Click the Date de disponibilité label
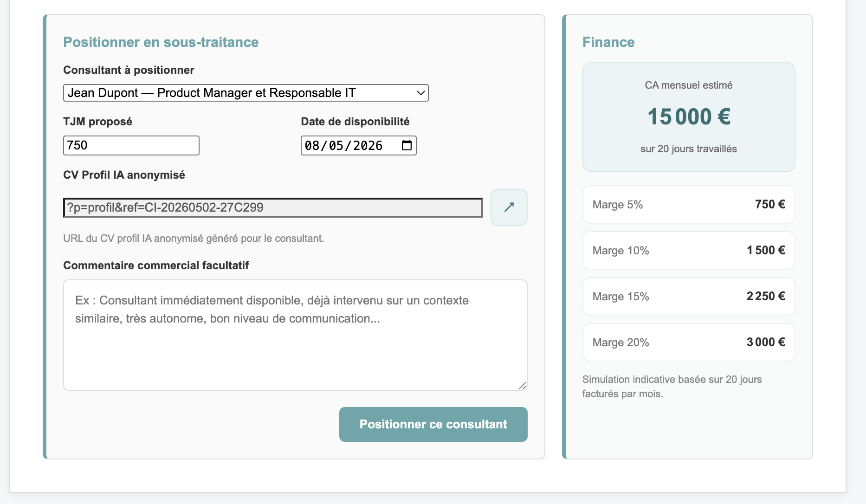Screen dimensions: 866x504 pos(355,122)
